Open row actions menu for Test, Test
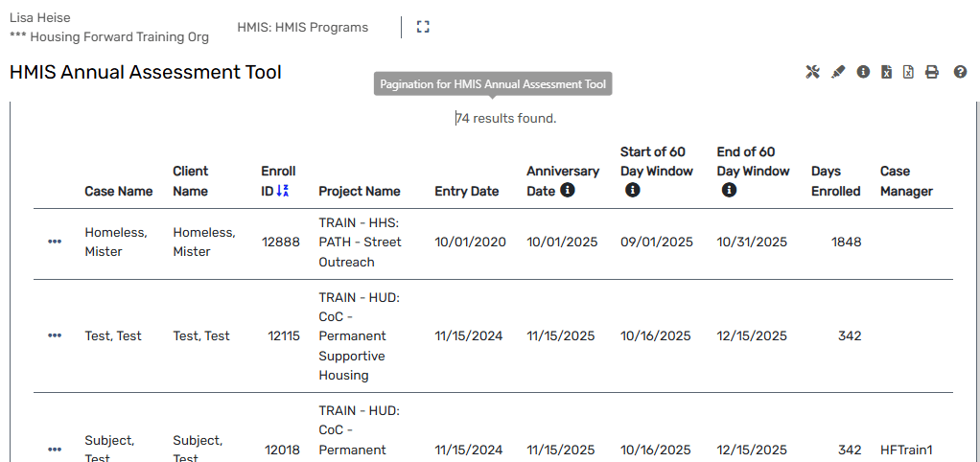980x462 pixels. pyautogui.click(x=55, y=335)
